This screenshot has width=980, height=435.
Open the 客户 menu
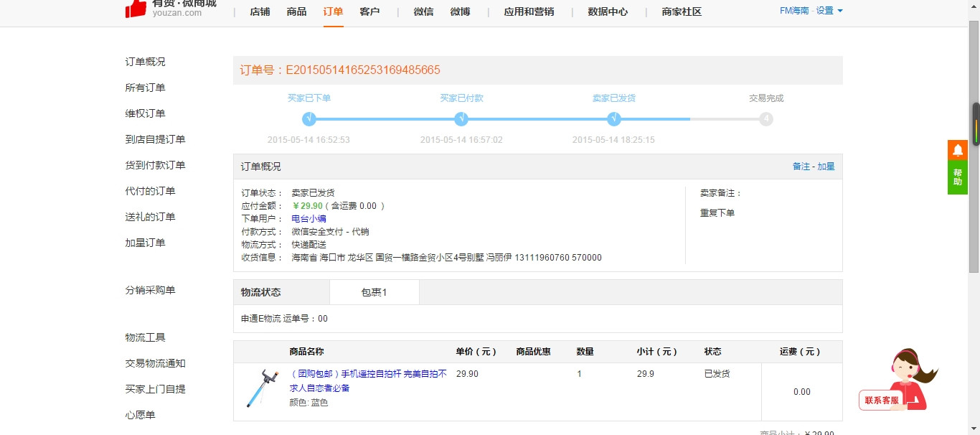click(x=369, y=11)
